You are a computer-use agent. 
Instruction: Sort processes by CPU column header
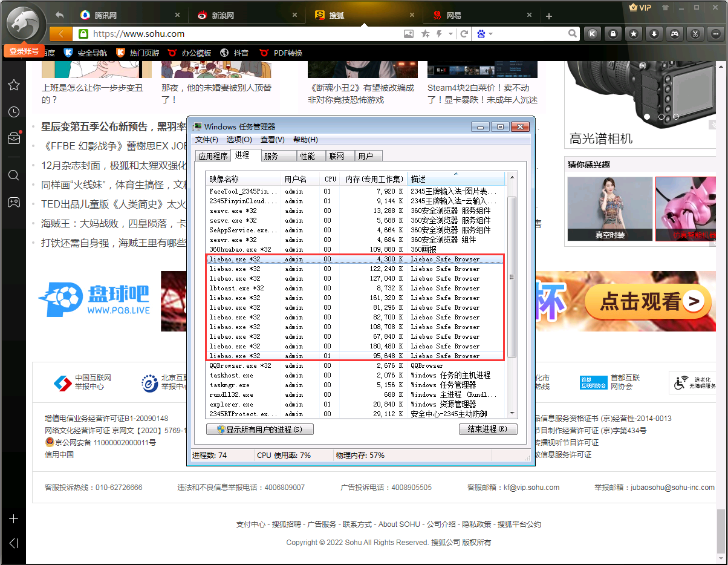tap(331, 179)
